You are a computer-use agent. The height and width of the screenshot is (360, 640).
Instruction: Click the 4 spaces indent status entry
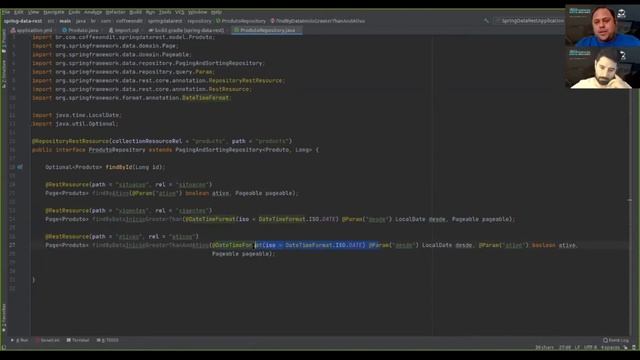(611, 347)
